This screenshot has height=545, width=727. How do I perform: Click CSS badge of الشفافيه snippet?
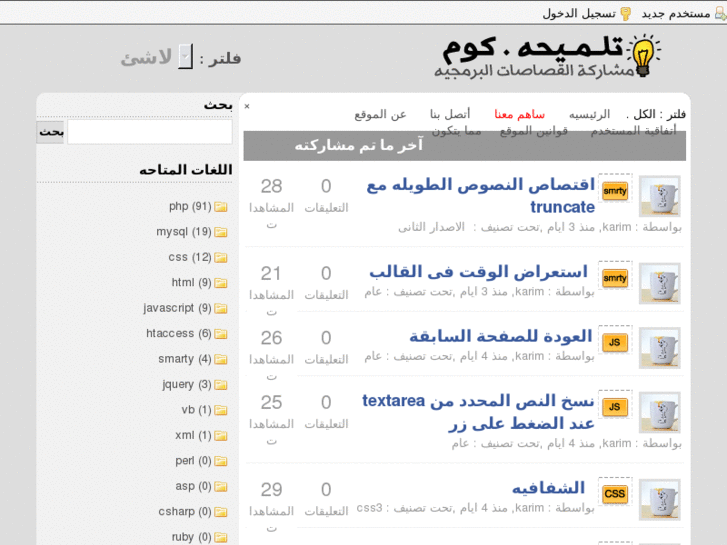coord(615,494)
